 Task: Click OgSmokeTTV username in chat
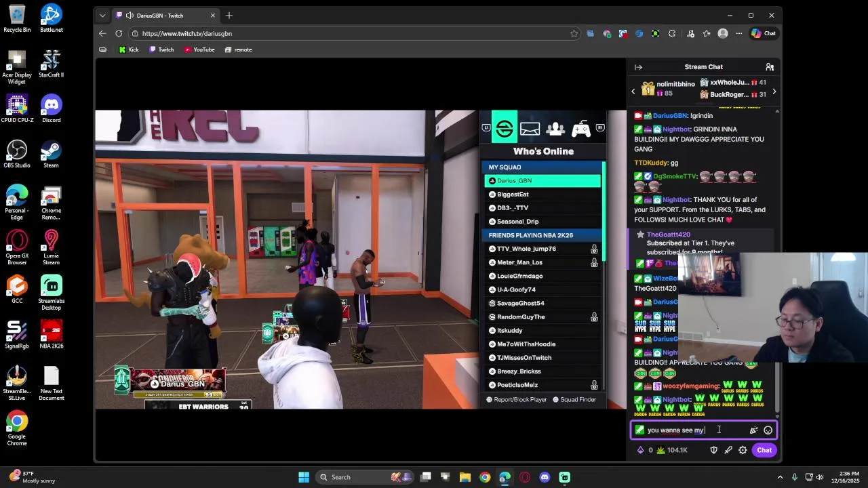(675, 176)
